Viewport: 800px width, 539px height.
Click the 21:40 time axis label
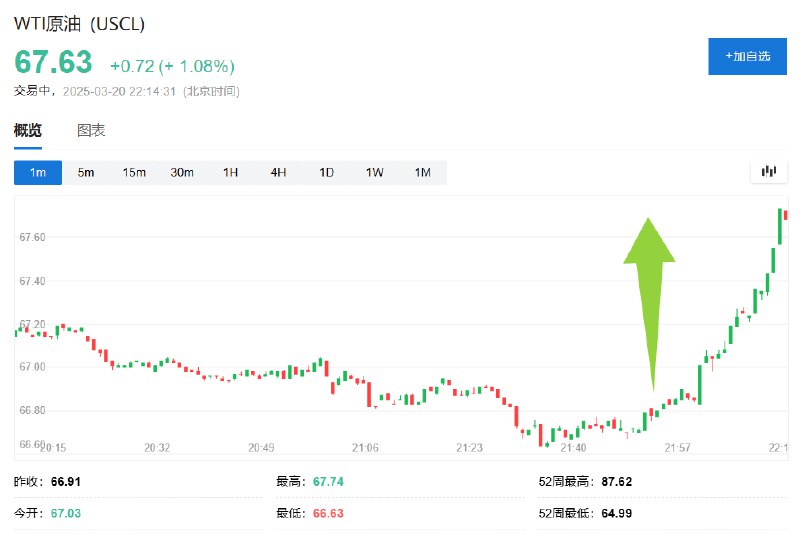coord(573,448)
